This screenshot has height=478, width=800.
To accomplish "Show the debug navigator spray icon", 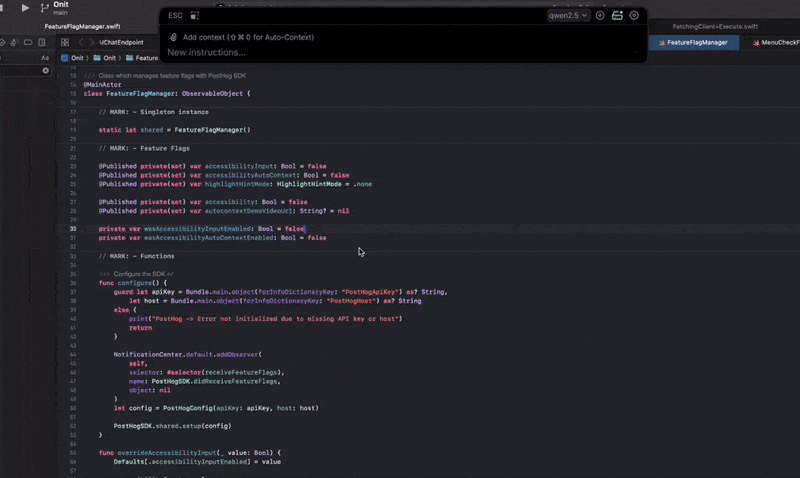I will pos(14,42).
